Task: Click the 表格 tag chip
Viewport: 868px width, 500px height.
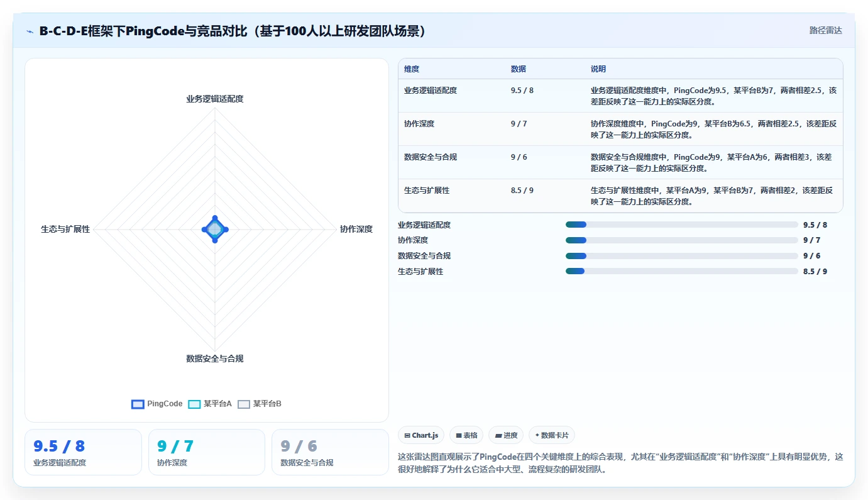Action: pos(466,435)
